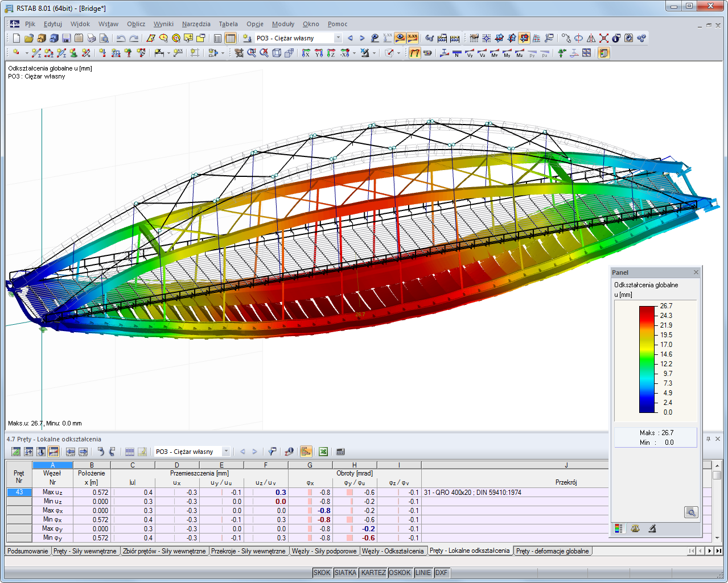Open the load case dropdown in table toolbar
The image size is (728, 583).
tap(226, 452)
